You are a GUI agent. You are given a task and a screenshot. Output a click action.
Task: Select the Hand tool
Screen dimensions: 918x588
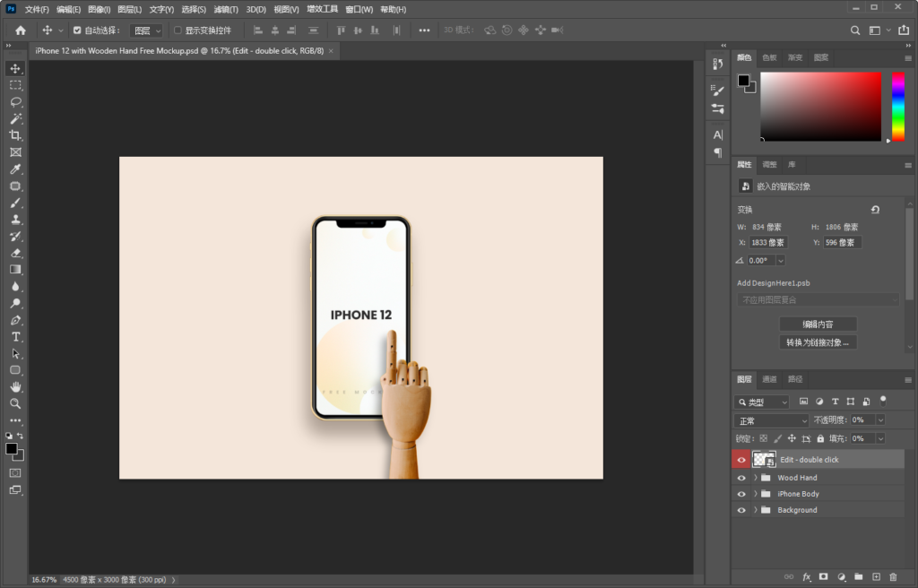point(15,387)
